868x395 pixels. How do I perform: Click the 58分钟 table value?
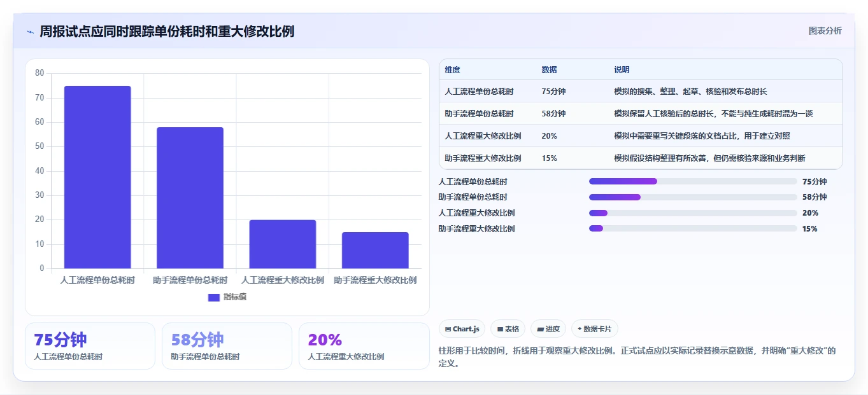tap(553, 114)
